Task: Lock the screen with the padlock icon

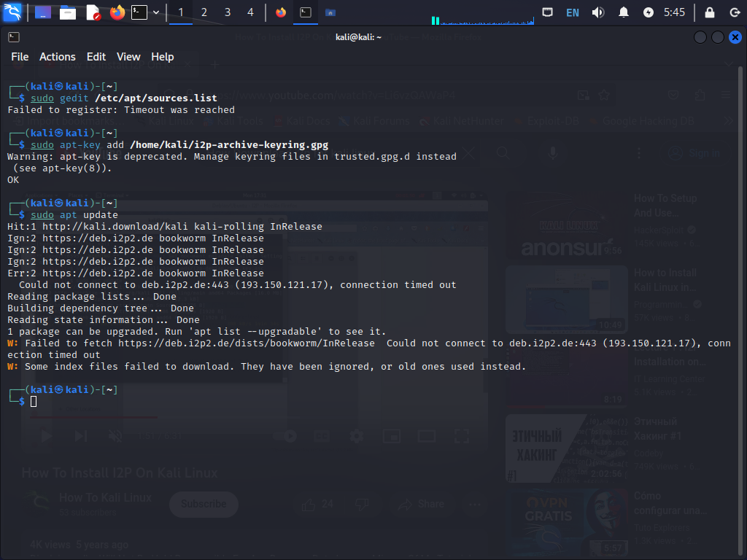Action: point(709,12)
